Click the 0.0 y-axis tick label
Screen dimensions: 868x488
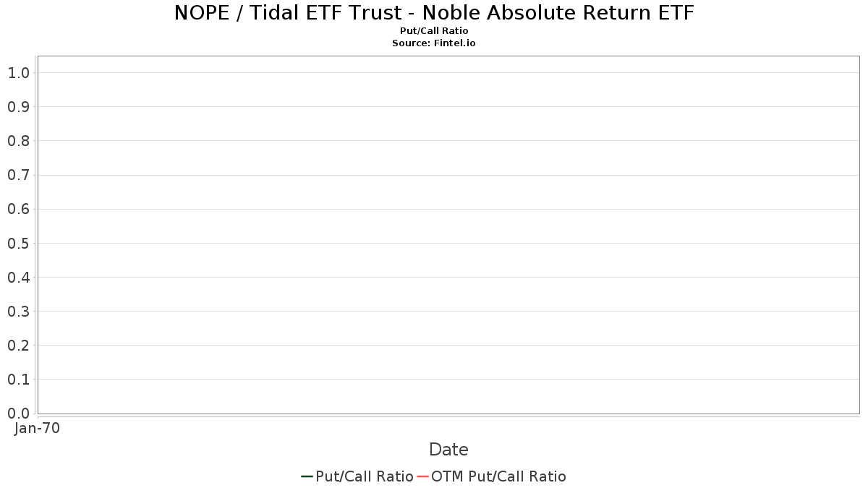coord(18,413)
